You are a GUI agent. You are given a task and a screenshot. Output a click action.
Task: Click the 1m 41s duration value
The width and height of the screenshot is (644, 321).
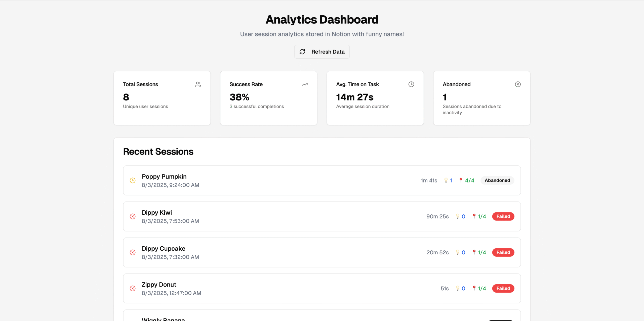[429, 180]
